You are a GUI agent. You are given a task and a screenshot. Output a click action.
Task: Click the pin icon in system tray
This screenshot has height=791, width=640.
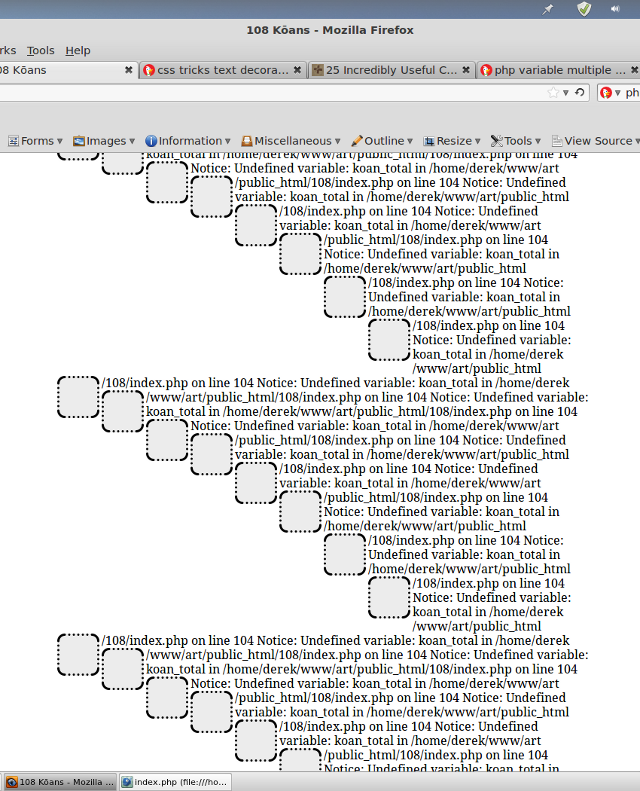click(x=548, y=9)
